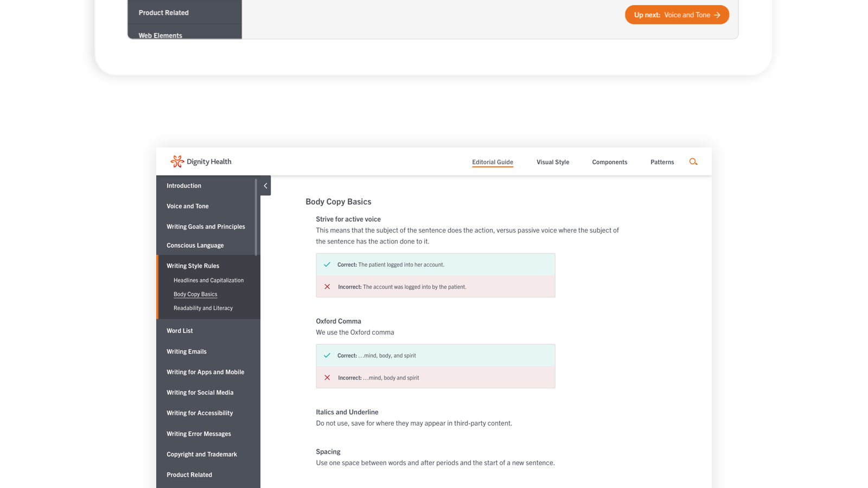This screenshot has width=868, height=488.
Task: Click the Spacing heading
Action: click(328, 452)
